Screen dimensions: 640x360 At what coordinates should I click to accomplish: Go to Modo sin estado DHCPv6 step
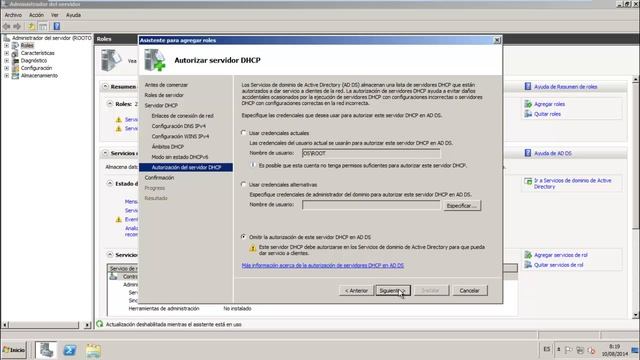pos(180,157)
